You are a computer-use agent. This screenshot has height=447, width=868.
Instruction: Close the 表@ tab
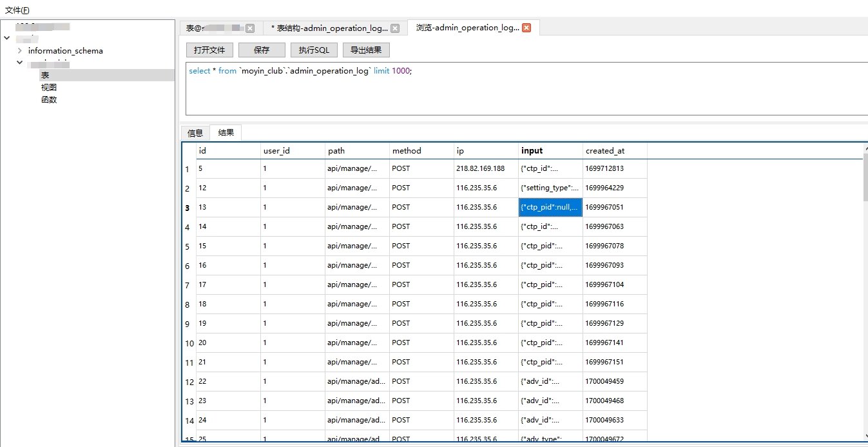(250, 28)
